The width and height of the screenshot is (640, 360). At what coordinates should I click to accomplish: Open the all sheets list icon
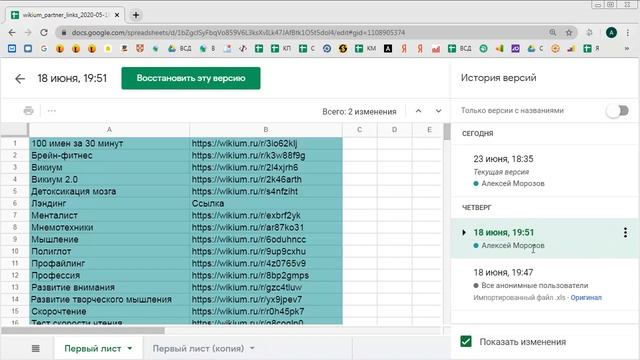(x=36, y=348)
